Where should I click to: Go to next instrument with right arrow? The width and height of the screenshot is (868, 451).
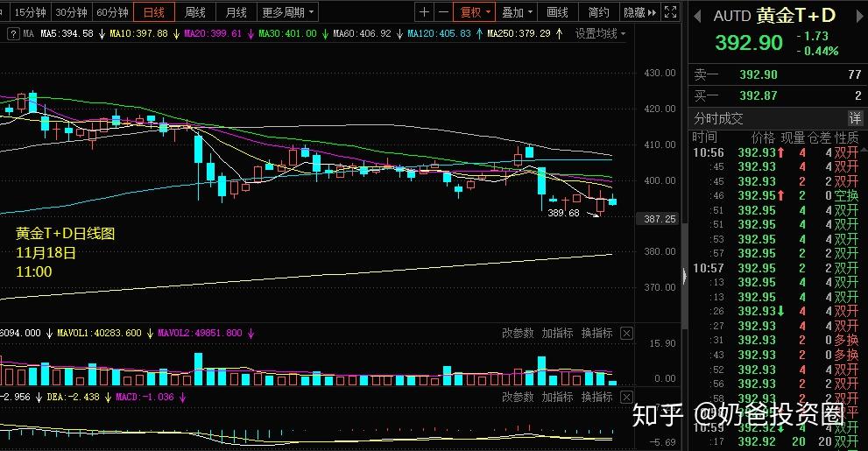click(x=860, y=16)
